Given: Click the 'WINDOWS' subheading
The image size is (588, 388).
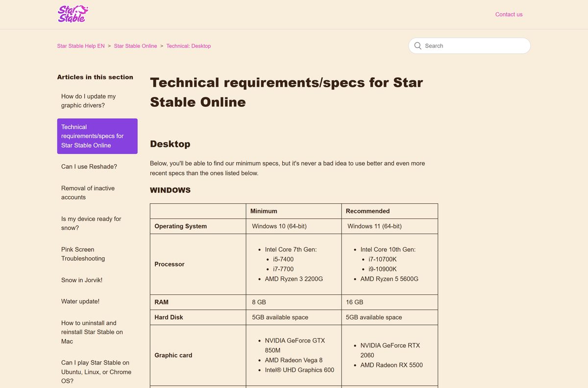Looking at the screenshot, I should 170,190.
